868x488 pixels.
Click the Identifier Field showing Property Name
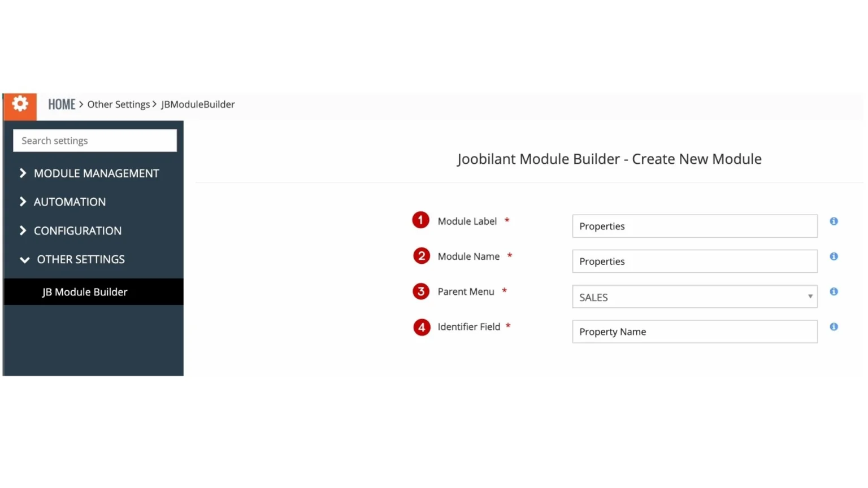pyautogui.click(x=695, y=332)
